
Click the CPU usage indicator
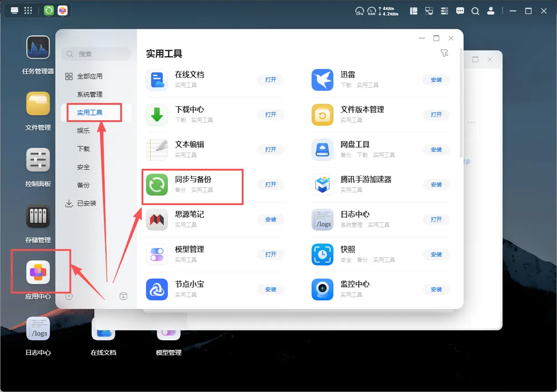pos(360,11)
